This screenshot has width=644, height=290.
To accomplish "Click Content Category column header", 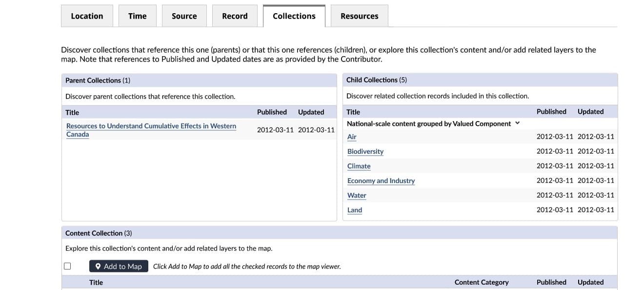I will click(x=482, y=282).
